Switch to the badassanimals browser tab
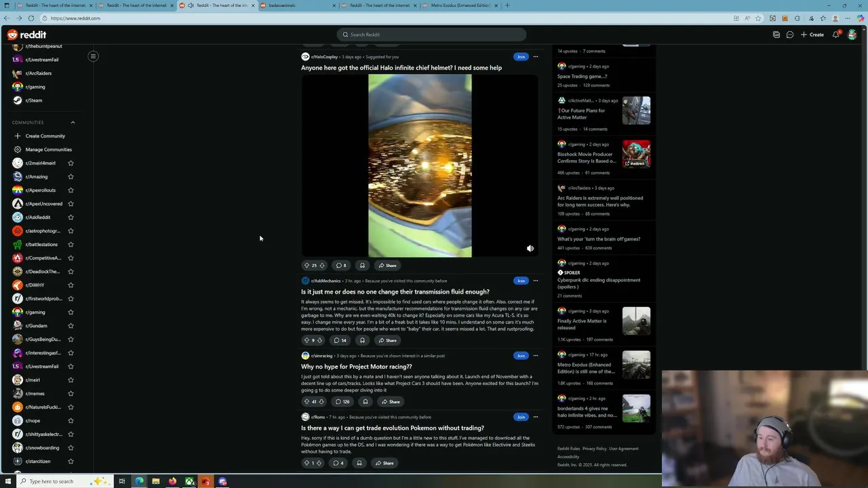This screenshot has height=488, width=868. 297,5
